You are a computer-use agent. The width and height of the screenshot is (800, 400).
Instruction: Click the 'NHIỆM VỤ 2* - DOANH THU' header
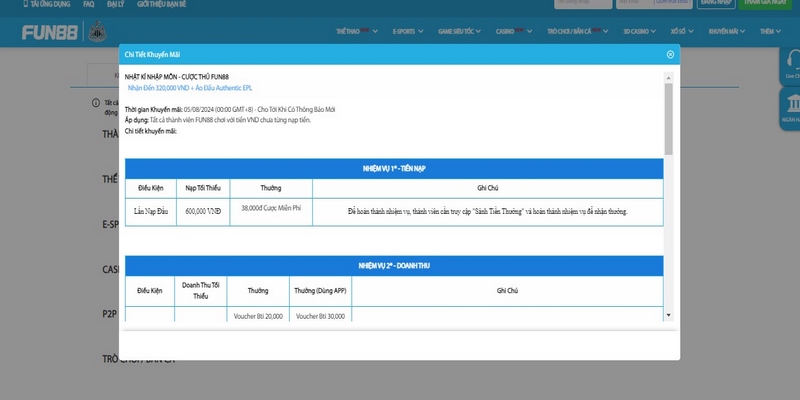click(394, 266)
